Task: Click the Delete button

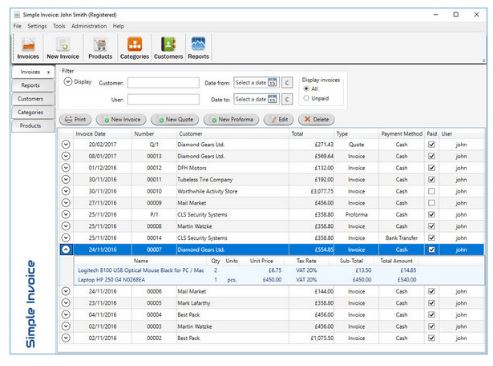Action: click(316, 119)
